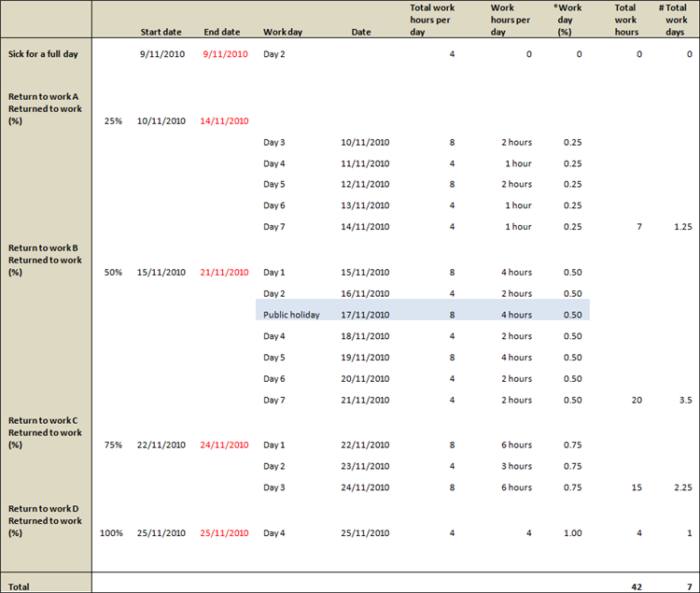The height and width of the screenshot is (593, 700).
Task: Click the grand total work days 7
Action: (x=690, y=587)
